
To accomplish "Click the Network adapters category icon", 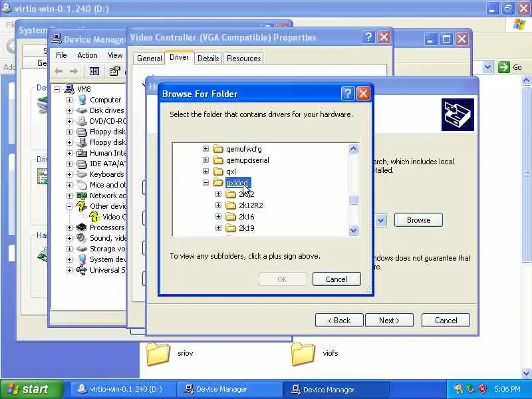I will [82, 196].
